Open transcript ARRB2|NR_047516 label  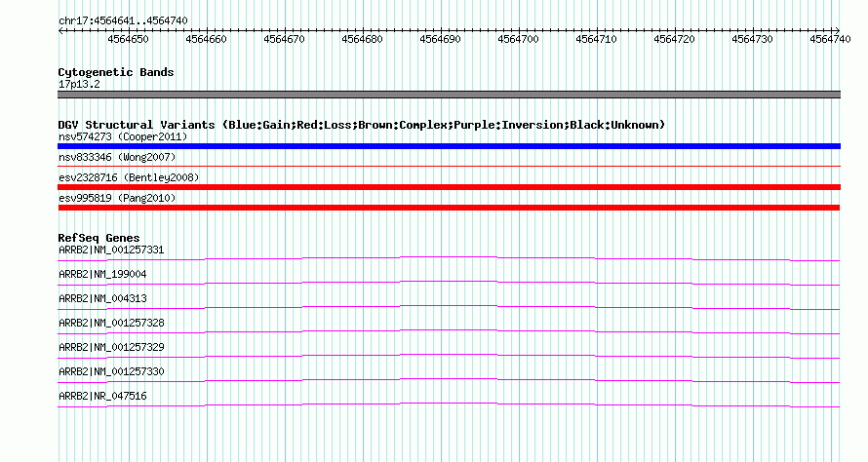tap(102, 396)
